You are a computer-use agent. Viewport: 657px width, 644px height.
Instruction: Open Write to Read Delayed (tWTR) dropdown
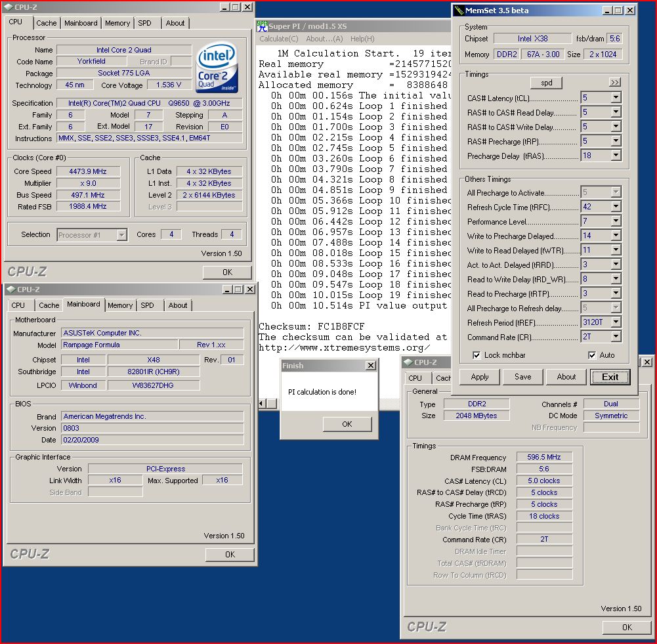[616, 250]
